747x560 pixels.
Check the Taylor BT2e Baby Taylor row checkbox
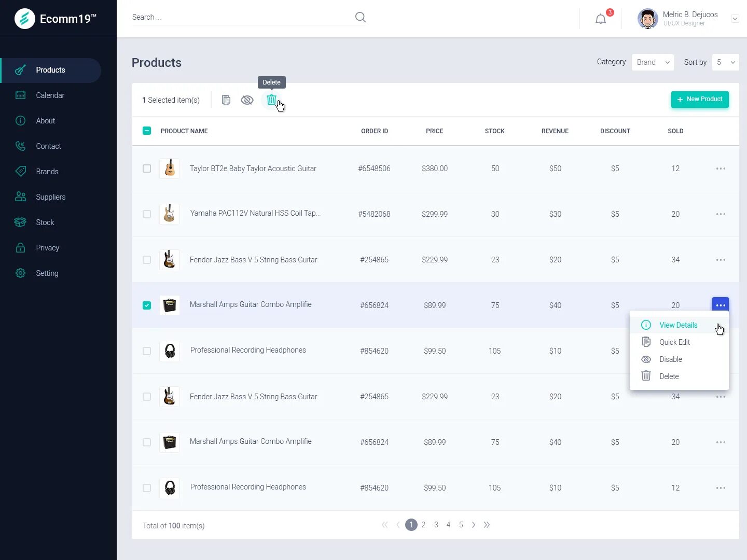(x=147, y=169)
